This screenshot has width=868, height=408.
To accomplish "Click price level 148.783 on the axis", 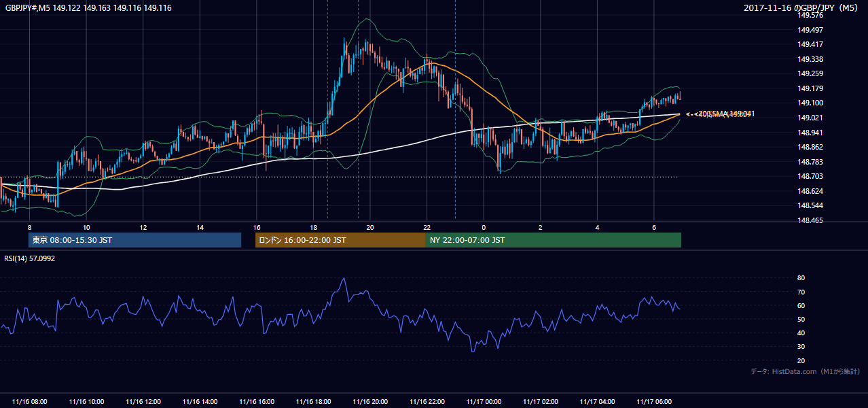I will [x=810, y=162].
